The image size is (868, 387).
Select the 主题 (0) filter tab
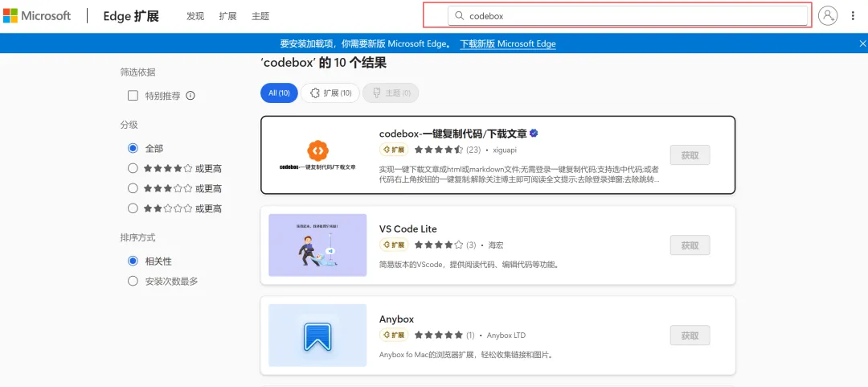point(391,93)
